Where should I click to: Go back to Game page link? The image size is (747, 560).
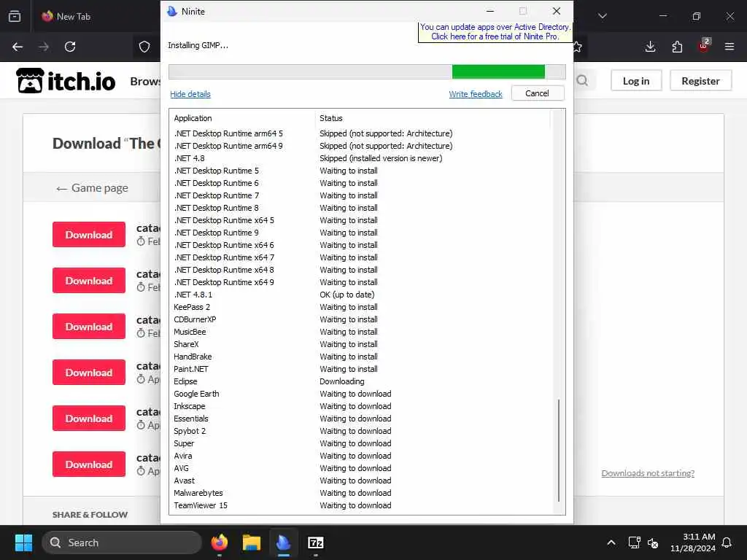[92, 188]
